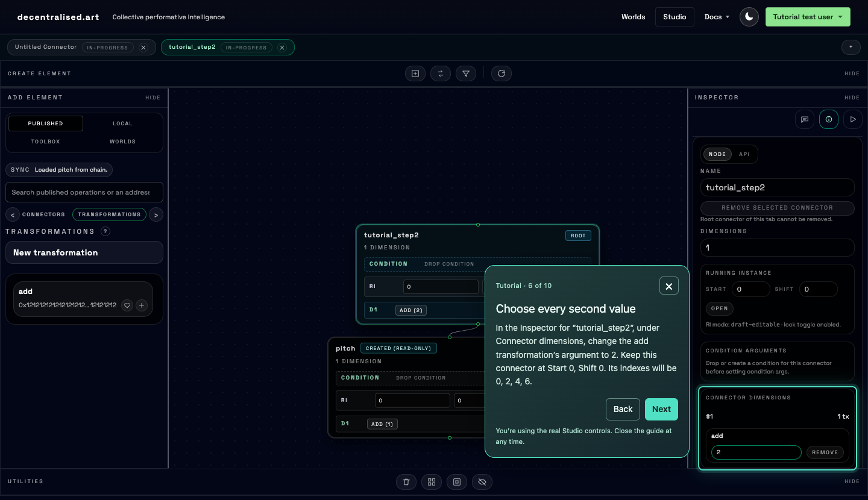Add the add transformation using its plus icon
The width and height of the screenshot is (868, 500).
tap(142, 305)
